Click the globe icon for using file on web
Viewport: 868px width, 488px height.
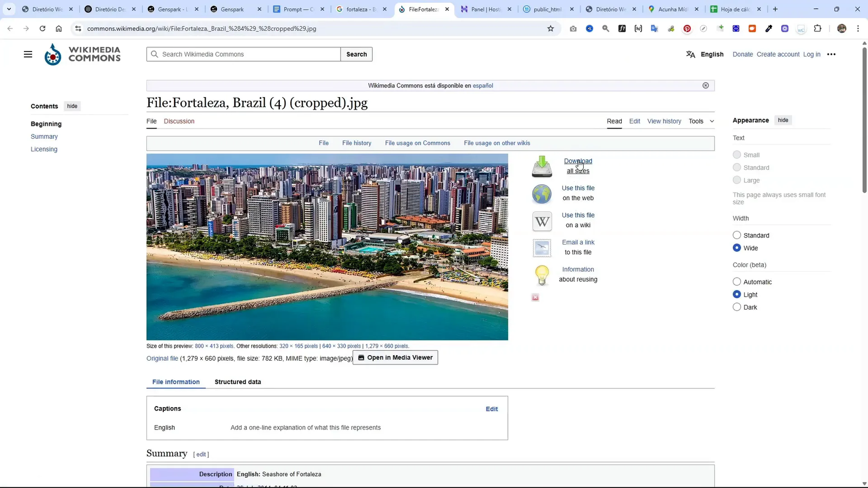click(541, 194)
